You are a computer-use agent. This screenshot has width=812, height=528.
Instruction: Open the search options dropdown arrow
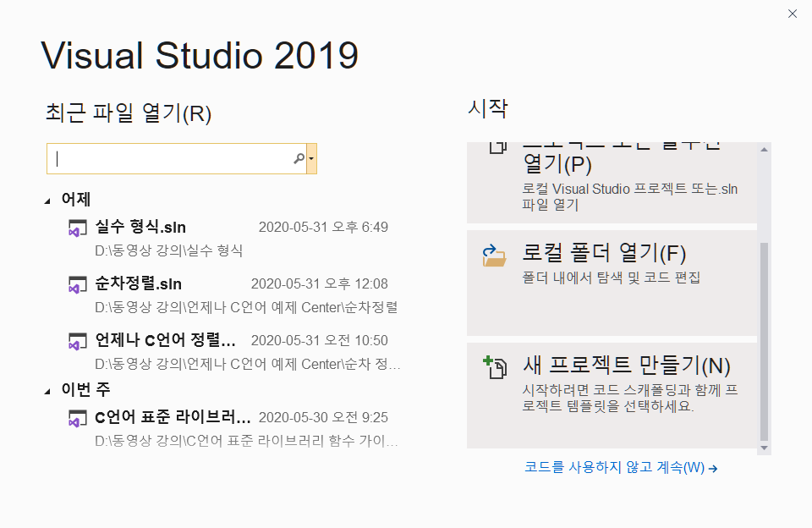click(311, 158)
